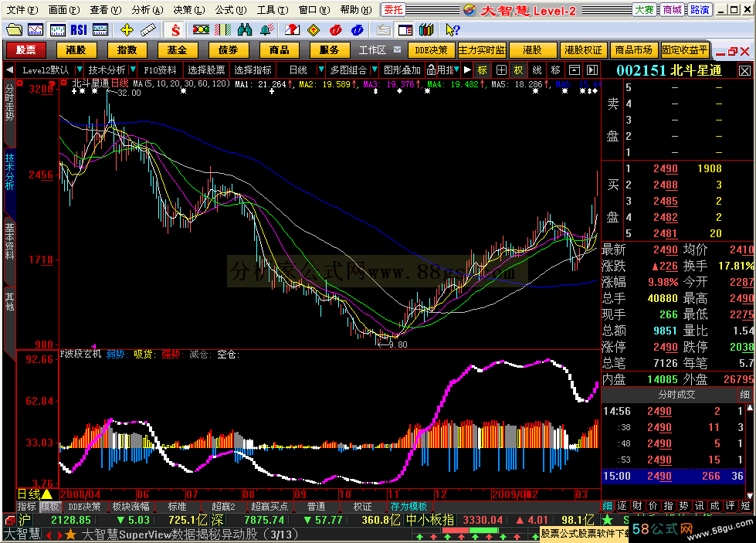Click the skip-to-end icon in chart toolbar

pyautogui.click(x=592, y=70)
